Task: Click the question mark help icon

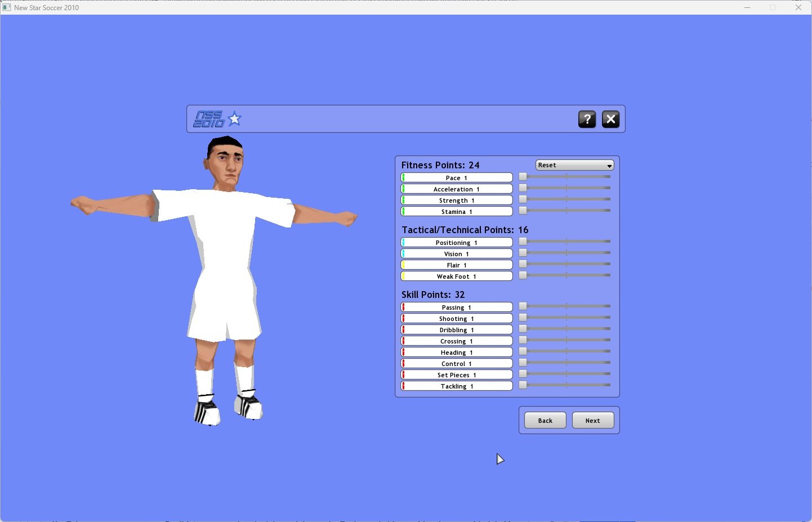Action: pyautogui.click(x=587, y=119)
